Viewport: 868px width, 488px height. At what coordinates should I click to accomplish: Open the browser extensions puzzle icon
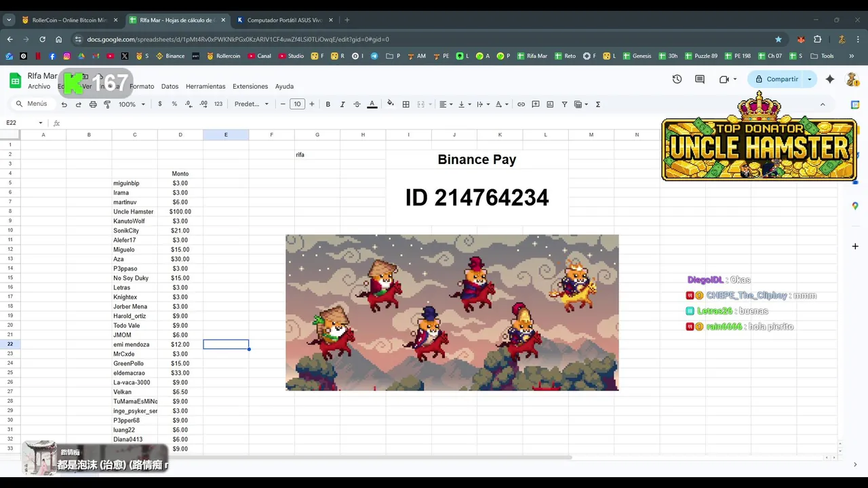tap(818, 39)
